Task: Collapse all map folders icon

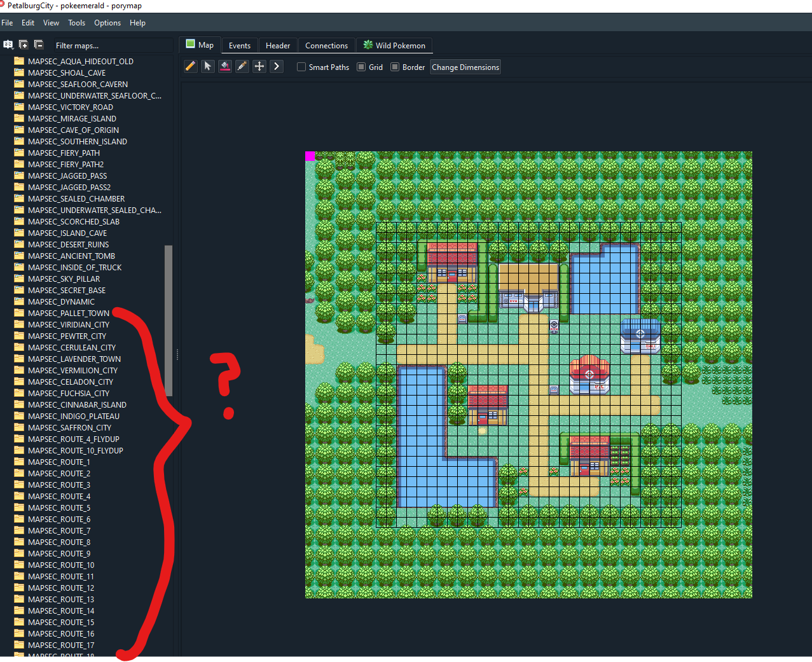Action: click(39, 45)
